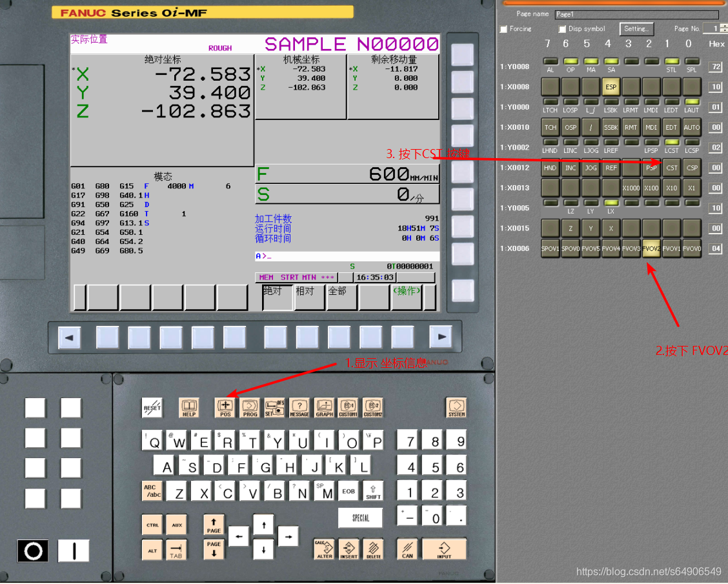
Task: Enable the Disp symbol checkbox
Action: click(562, 29)
